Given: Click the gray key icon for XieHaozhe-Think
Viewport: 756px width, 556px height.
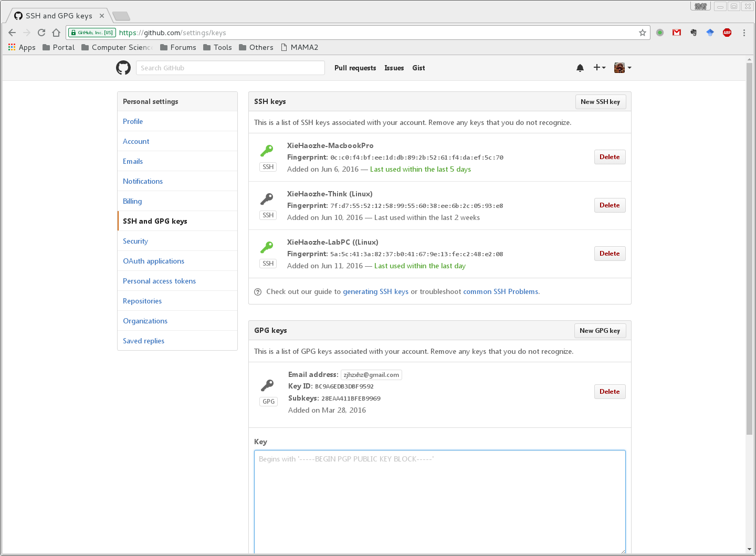Looking at the screenshot, I should [x=267, y=199].
